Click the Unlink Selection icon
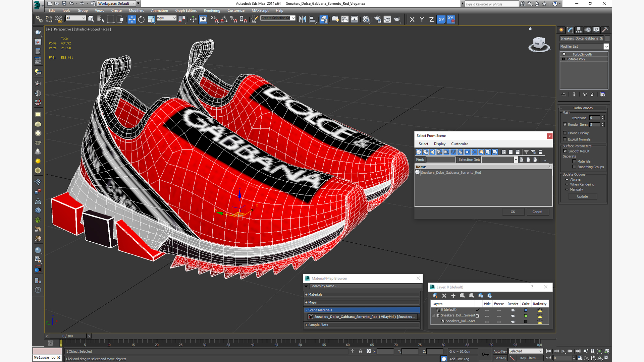Image resolution: width=644 pixels, height=362 pixels. tap(49, 19)
